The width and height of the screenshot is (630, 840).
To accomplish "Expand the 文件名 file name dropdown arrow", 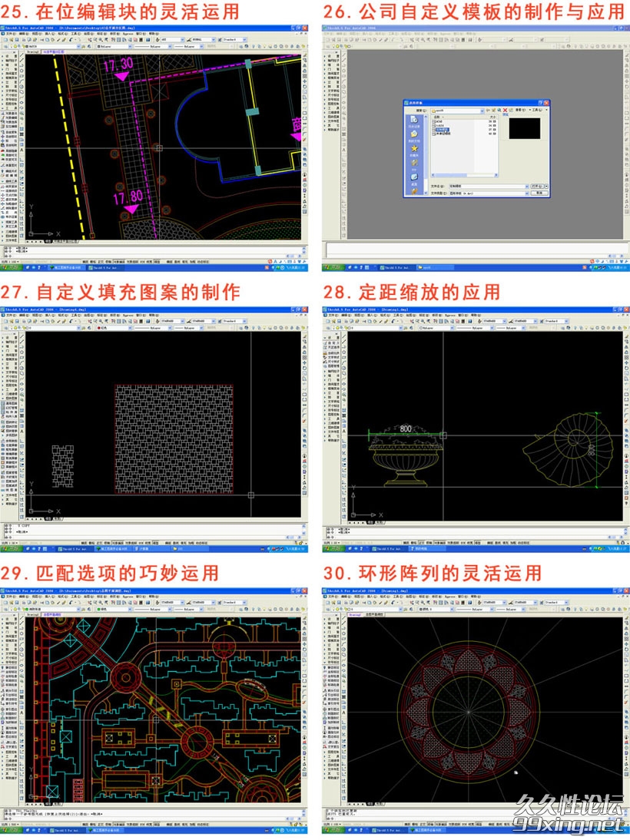I will [x=526, y=187].
